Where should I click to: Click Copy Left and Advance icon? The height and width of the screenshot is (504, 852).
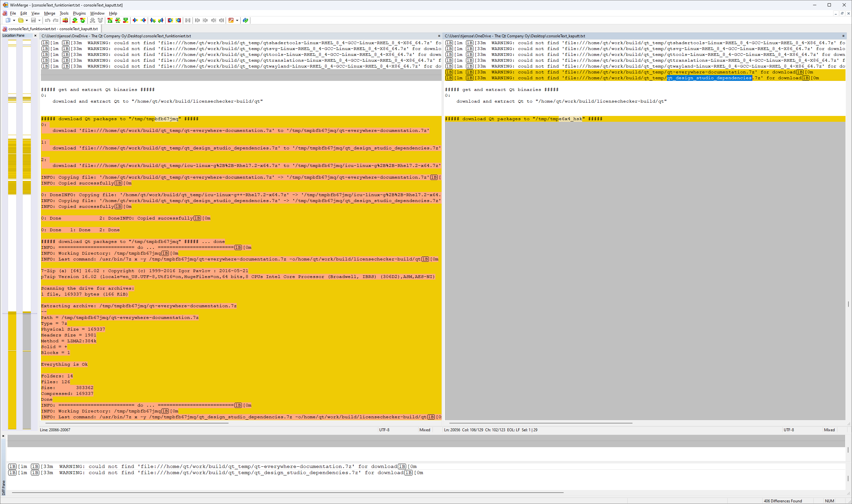coord(161,20)
